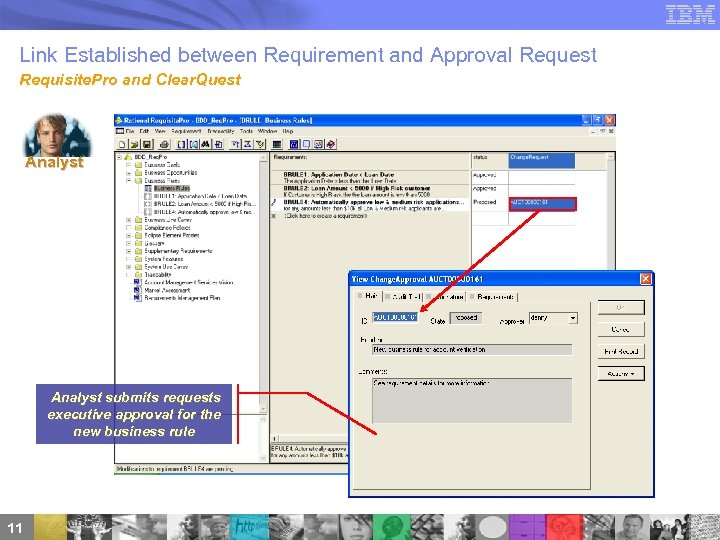Switch to the Audit Trail tab
This screenshot has height=540, width=720.
coord(403,297)
